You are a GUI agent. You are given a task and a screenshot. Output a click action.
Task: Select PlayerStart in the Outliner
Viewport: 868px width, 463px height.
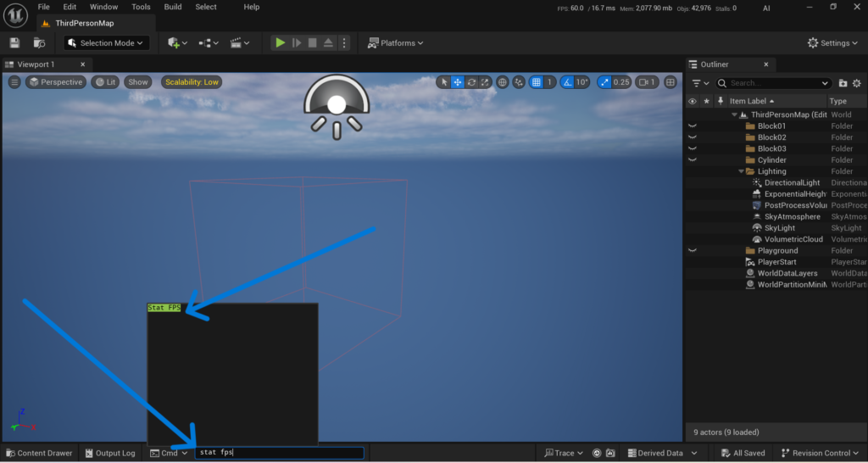tap(778, 262)
